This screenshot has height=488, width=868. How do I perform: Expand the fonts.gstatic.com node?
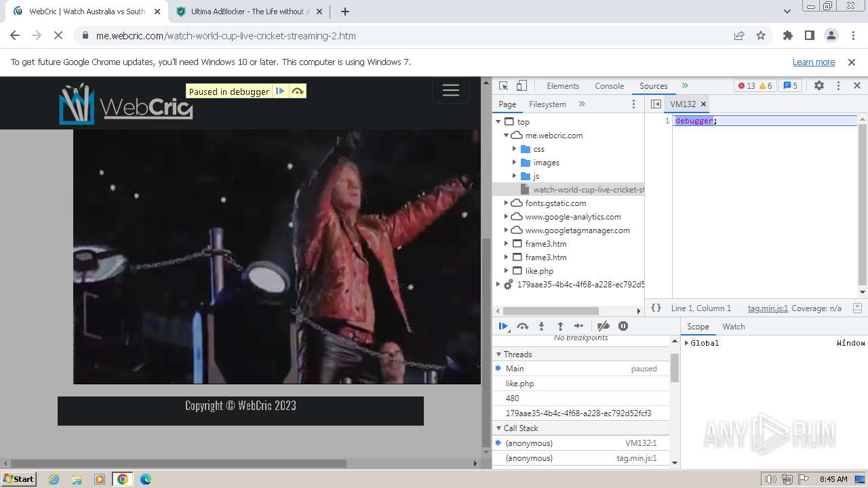pos(507,203)
